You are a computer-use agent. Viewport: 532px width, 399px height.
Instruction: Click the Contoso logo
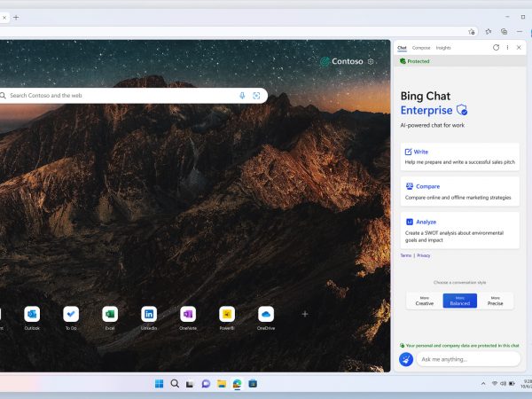pyautogui.click(x=341, y=61)
